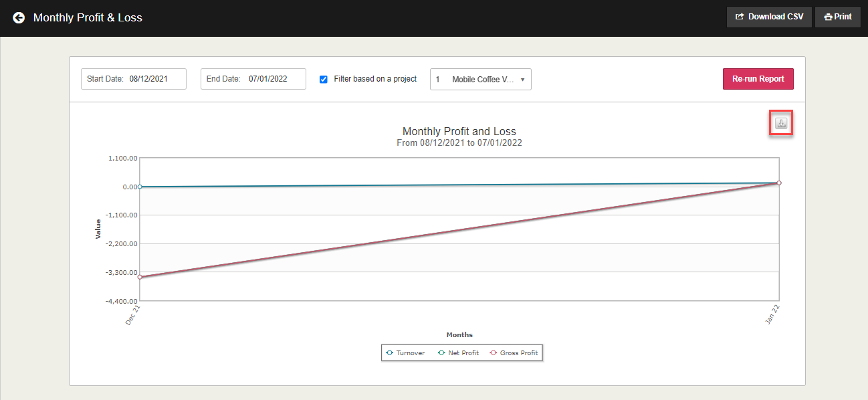Click the chart export download icon
Image resolution: width=868 pixels, height=400 pixels.
tap(781, 123)
